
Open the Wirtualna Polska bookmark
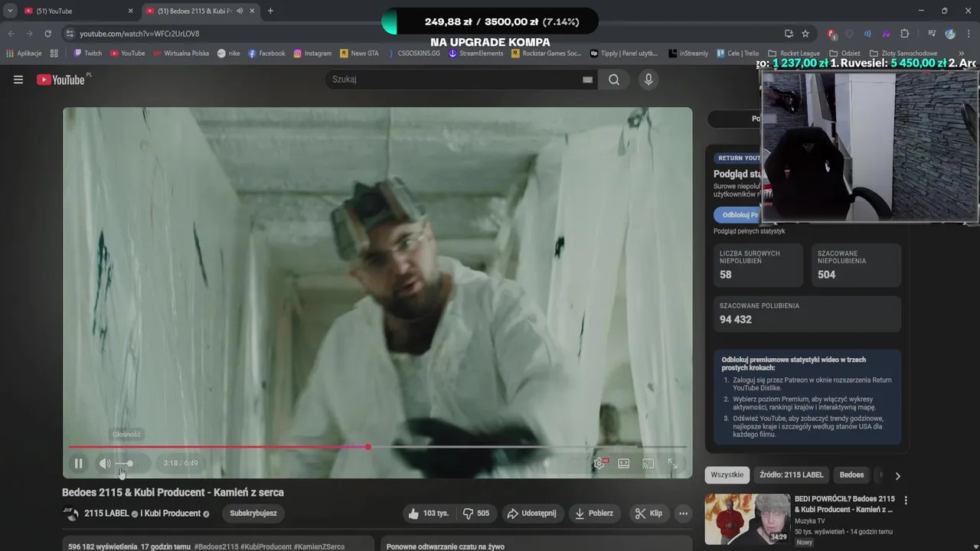181,54
